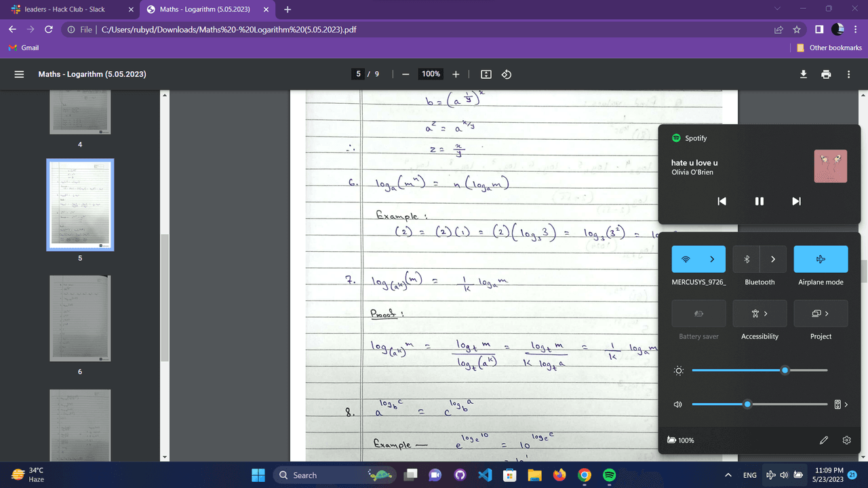Click the volume slider

[747, 404]
